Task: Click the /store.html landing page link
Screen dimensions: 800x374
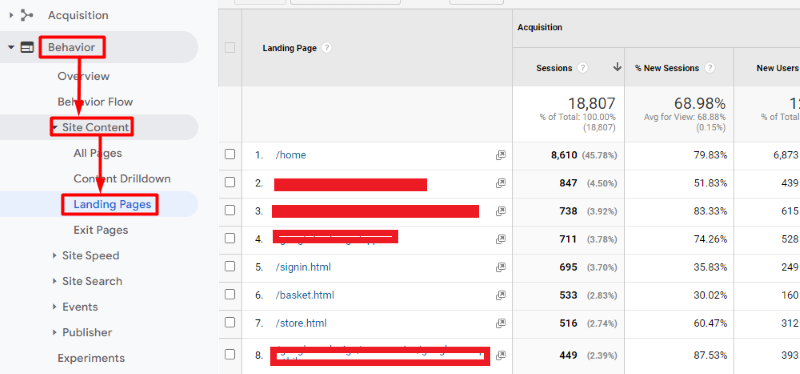Action: click(301, 323)
